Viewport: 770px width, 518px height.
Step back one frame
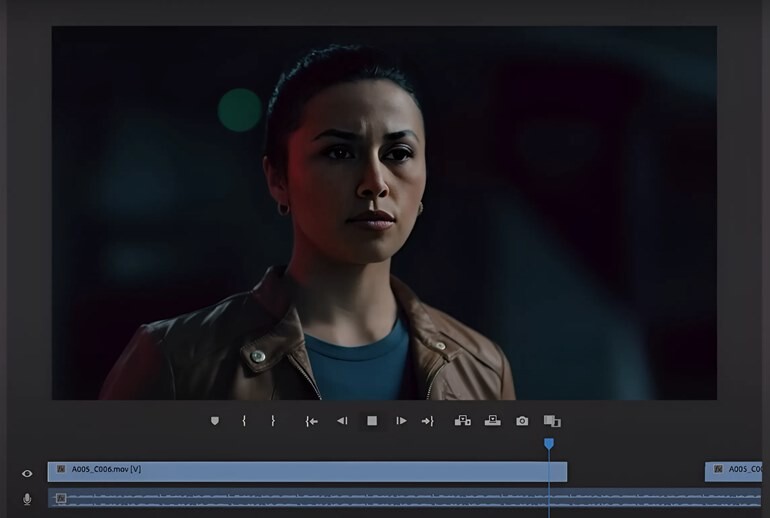point(342,421)
